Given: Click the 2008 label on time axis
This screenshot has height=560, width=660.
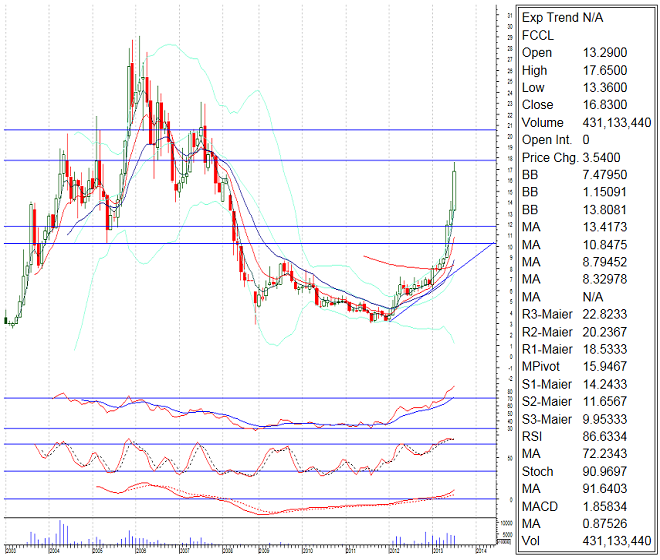Looking at the screenshot, I should tap(228, 550).
